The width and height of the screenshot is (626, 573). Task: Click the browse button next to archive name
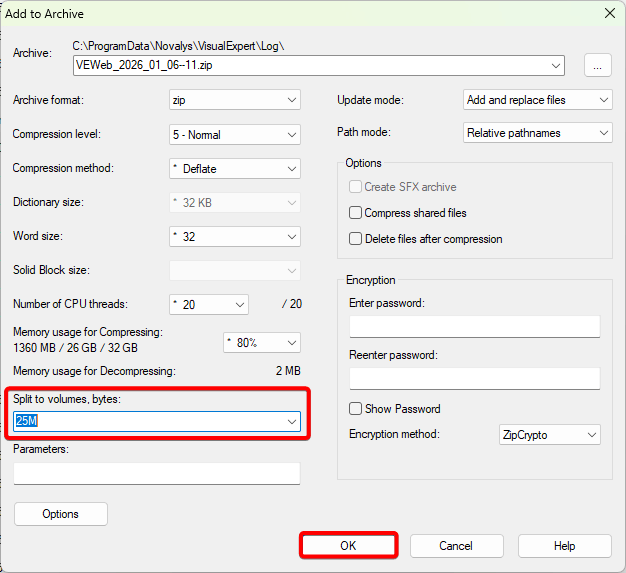click(597, 66)
